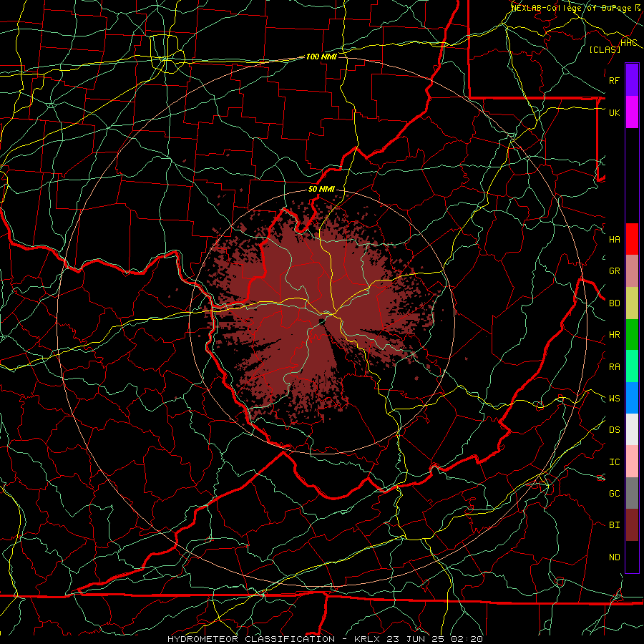644x644 pixels.
Task: Click the BI dark red legend swatch
Action: pos(632,525)
